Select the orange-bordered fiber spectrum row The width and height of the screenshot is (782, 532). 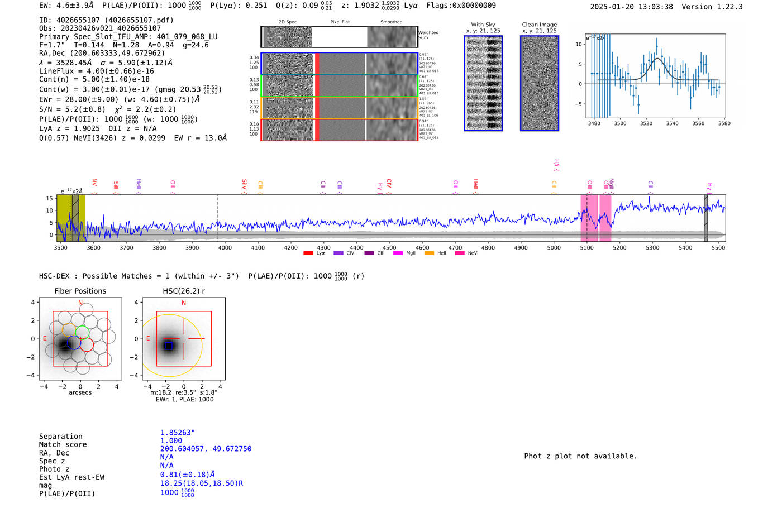[339, 108]
